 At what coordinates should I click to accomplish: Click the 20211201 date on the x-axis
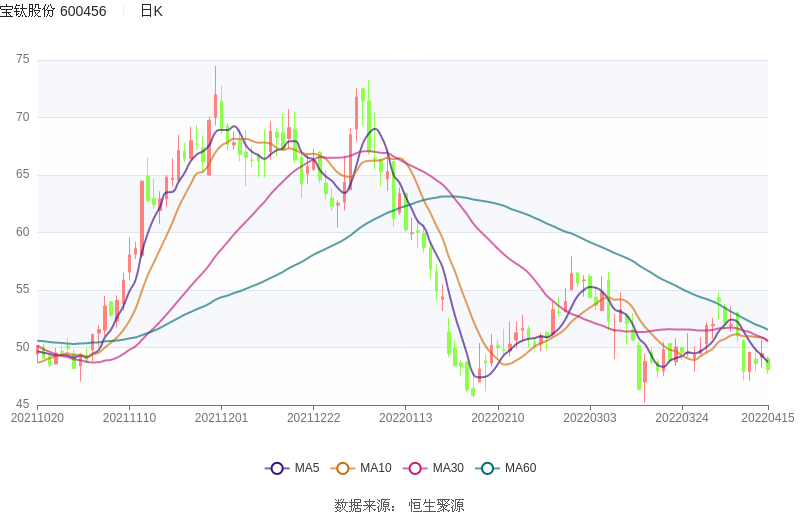point(221,418)
